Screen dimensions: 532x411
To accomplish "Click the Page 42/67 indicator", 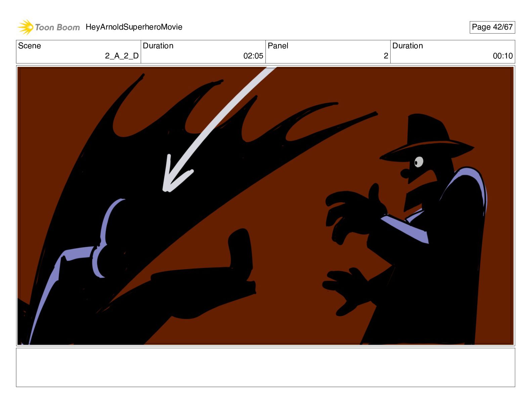I will pos(492,27).
